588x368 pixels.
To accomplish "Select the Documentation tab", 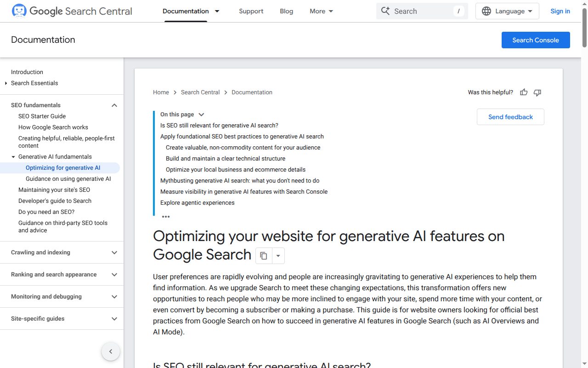I will pyautogui.click(x=186, y=11).
